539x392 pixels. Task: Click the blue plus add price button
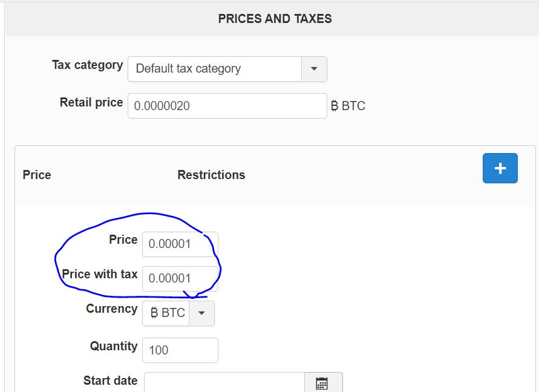tap(500, 168)
